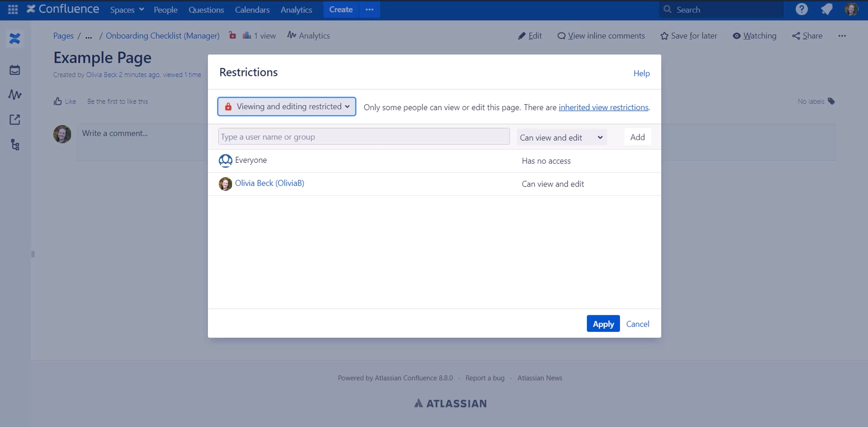Screen dimensions: 868x427
Task: Click the notifications bell icon
Action: point(827,9)
